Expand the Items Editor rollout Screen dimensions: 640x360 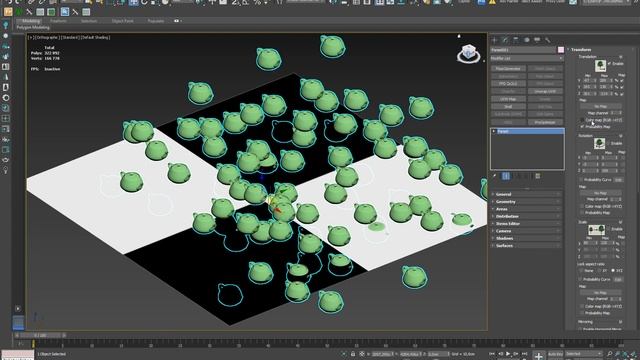(527, 224)
